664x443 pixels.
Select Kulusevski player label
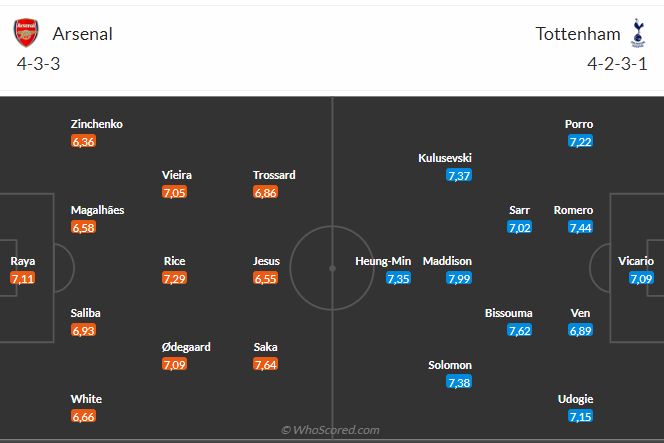(445, 158)
